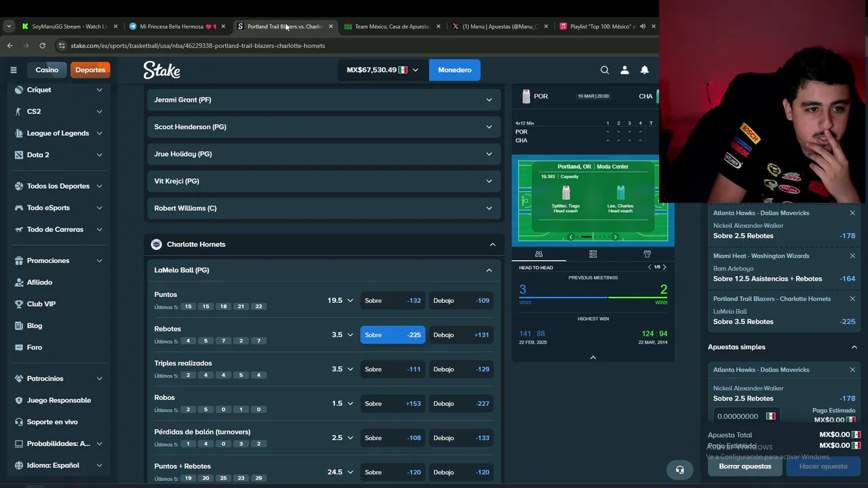Image resolution: width=868 pixels, height=488 pixels.
Task: Collapse the Charlotte Hornets section
Action: pos(492,244)
